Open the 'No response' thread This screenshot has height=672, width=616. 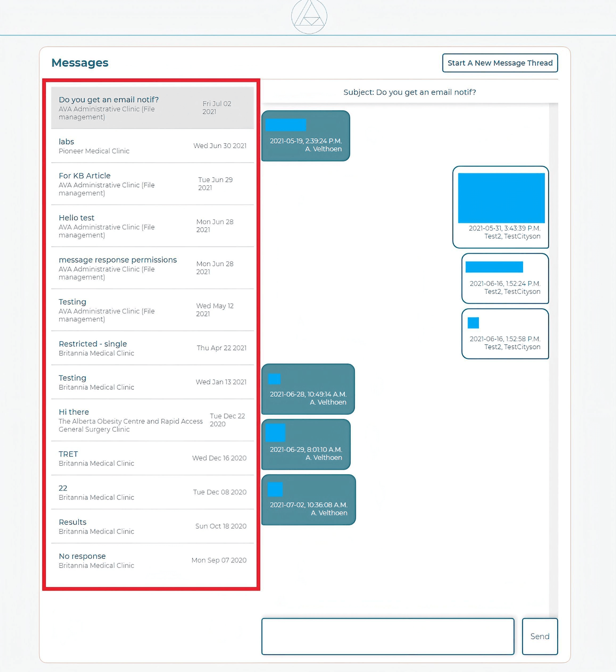coord(152,560)
